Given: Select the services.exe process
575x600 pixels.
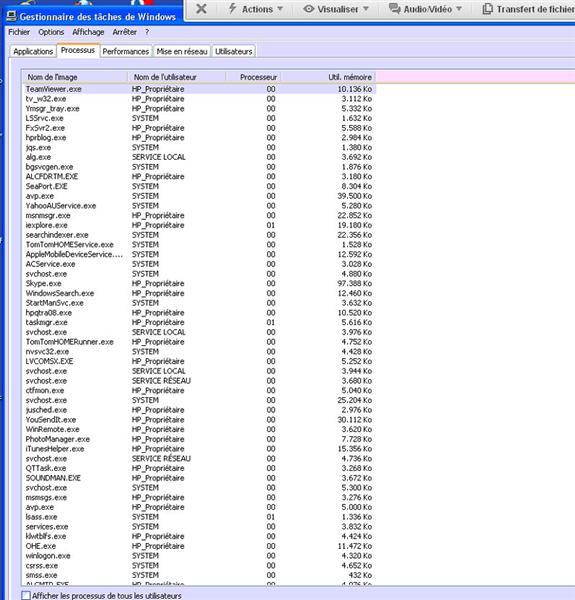Looking at the screenshot, I should click(x=199, y=527).
